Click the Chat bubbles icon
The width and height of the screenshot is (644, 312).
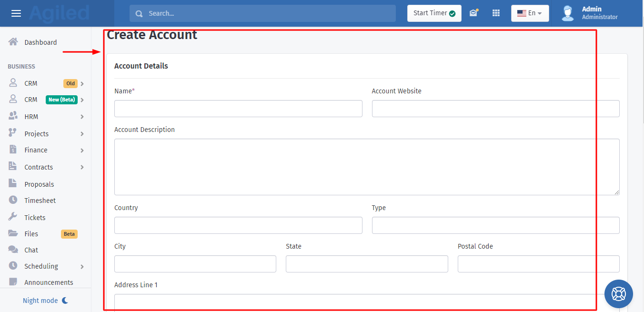(x=13, y=250)
